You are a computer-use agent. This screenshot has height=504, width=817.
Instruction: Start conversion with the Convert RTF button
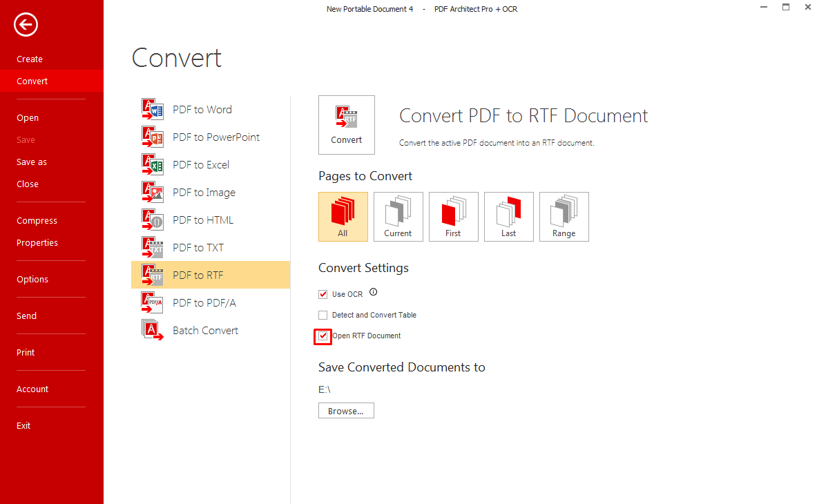click(x=347, y=125)
